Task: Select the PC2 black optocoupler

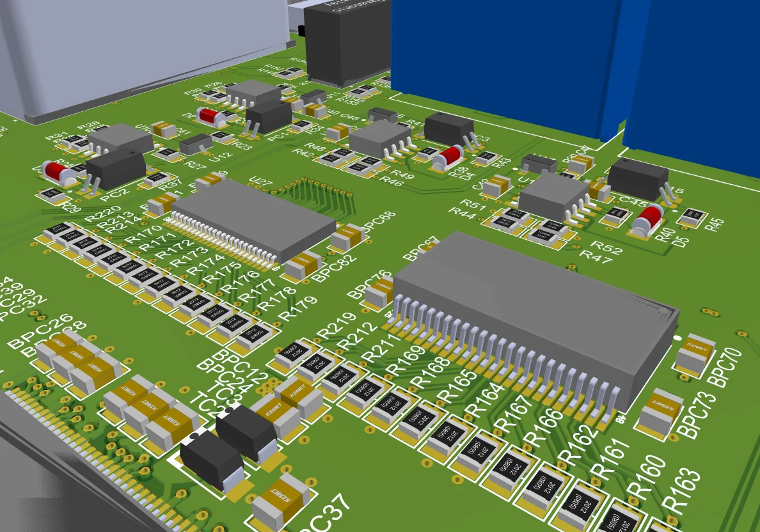Action: pyautogui.click(x=116, y=168)
